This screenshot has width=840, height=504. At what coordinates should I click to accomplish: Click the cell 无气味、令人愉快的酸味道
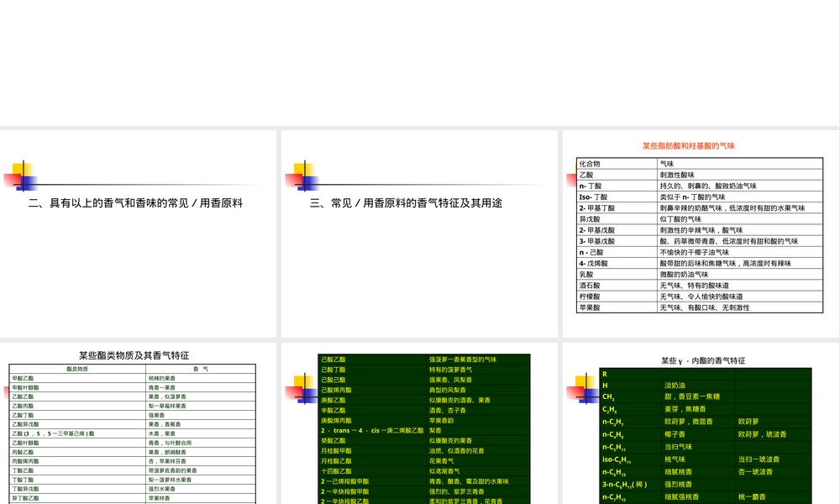coord(740,297)
